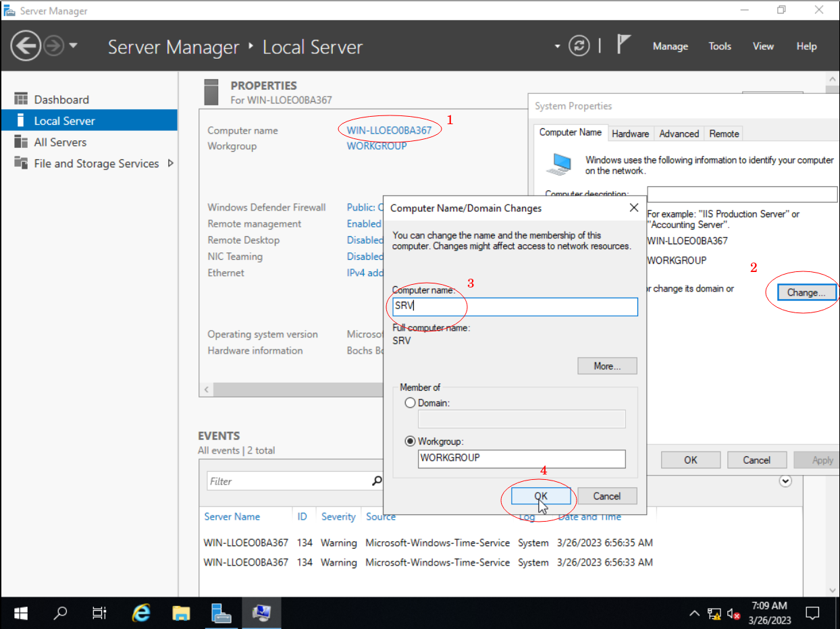Screen dimensions: 840x629
Task: Click the File and Storage Services icon
Action: [21, 163]
